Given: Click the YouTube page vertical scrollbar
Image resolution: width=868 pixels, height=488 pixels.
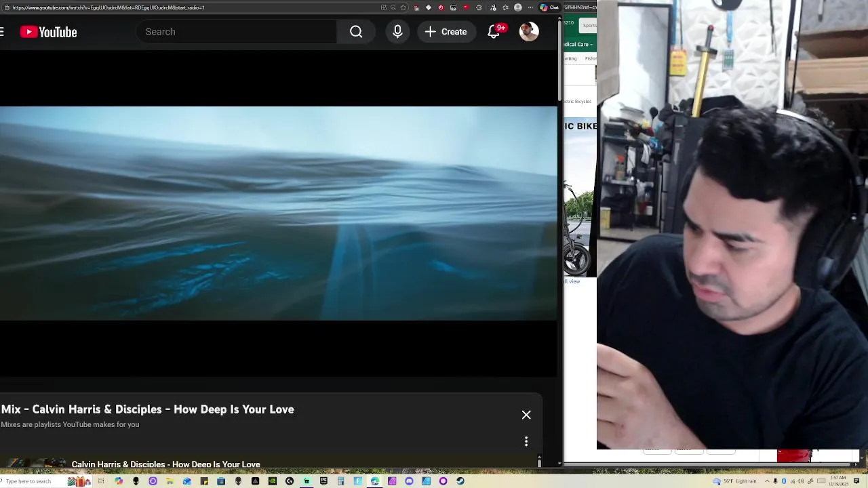Looking at the screenshot, I should tap(559, 61).
